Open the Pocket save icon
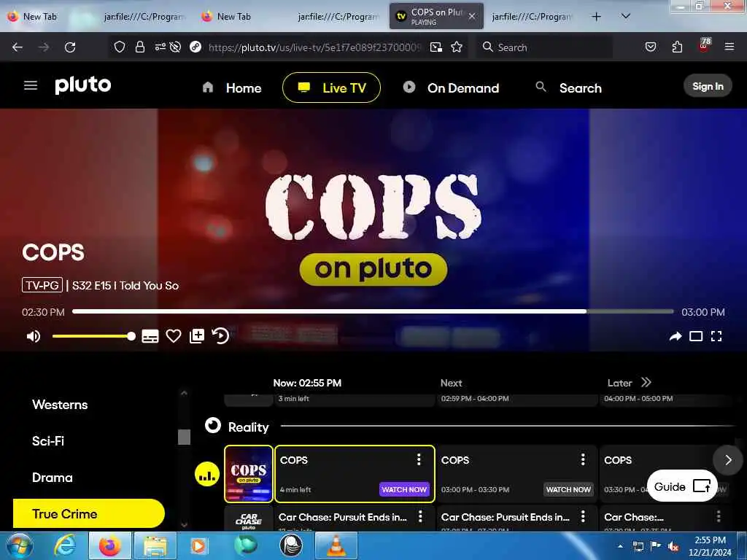The width and height of the screenshot is (747, 560). point(651,47)
